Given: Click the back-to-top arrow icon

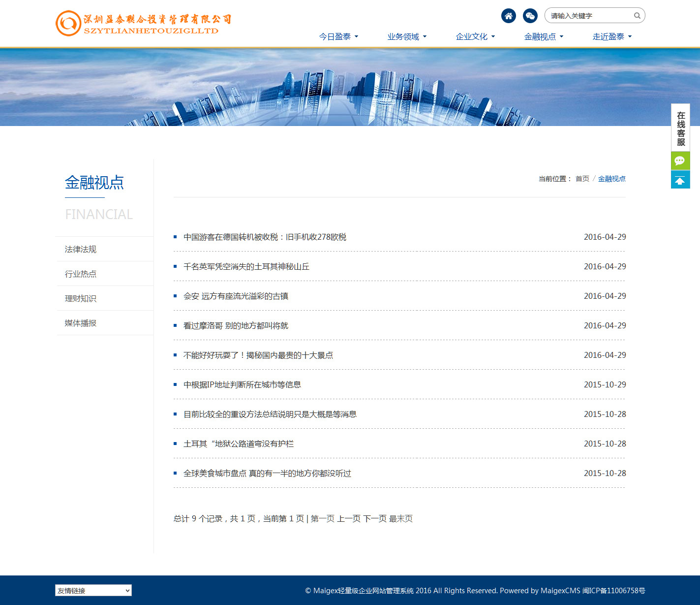Looking at the screenshot, I should pos(680,180).
